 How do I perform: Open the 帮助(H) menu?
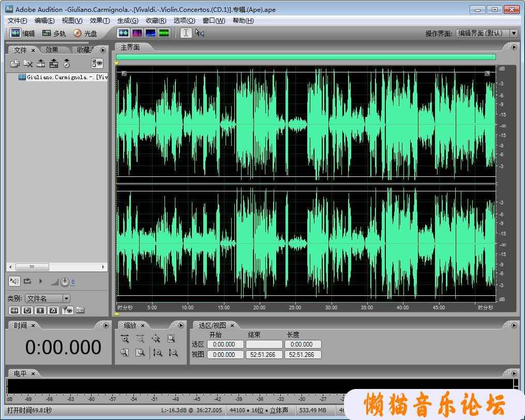(243, 21)
